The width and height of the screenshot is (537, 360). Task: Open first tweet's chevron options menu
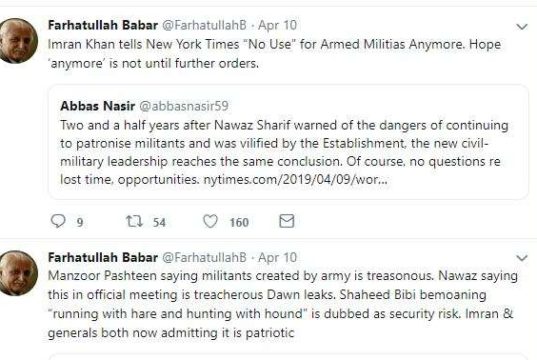click(522, 26)
